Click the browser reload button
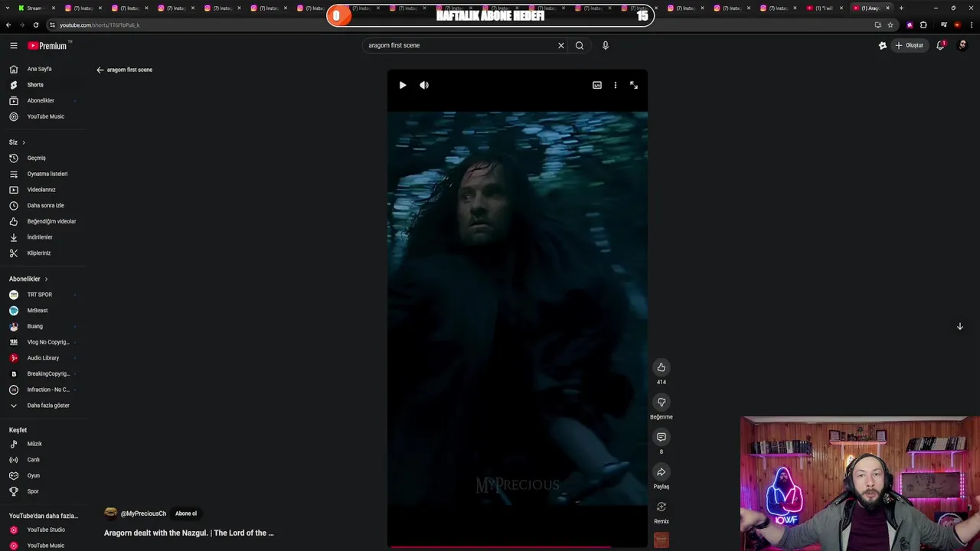The width and height of the screenshot is (980, 551). (x=35, y=24)
